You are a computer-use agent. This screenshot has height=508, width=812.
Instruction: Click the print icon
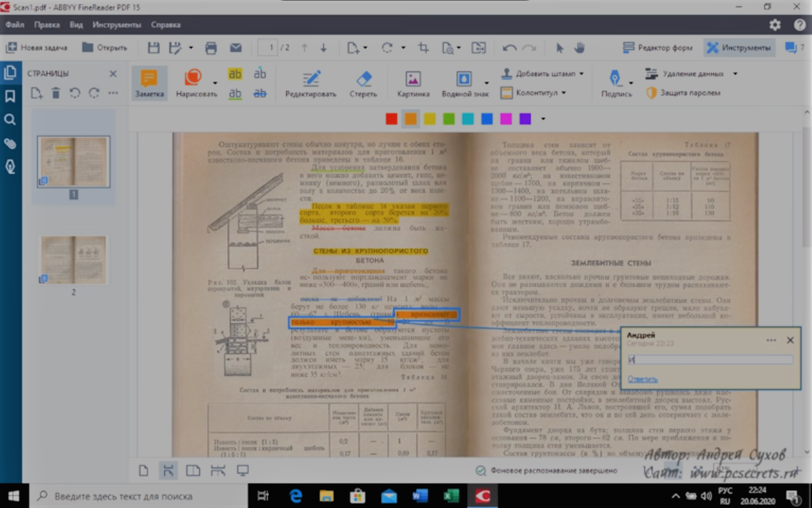211,47
